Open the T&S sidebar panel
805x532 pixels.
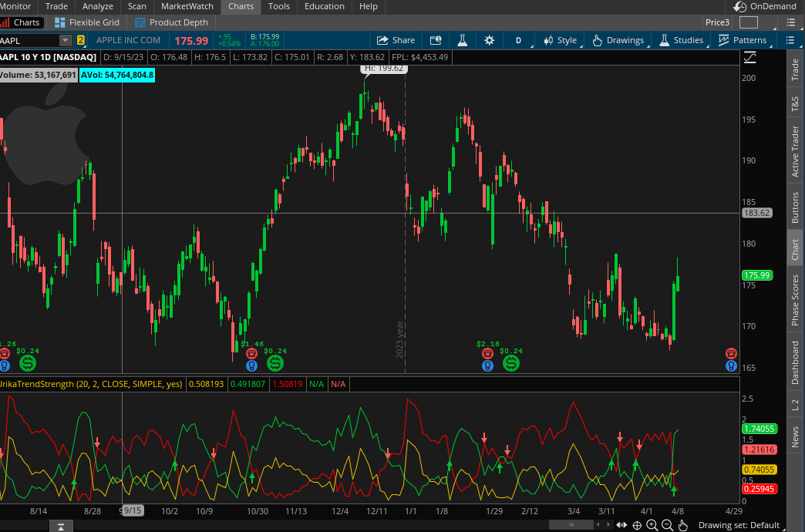point(795,104)
